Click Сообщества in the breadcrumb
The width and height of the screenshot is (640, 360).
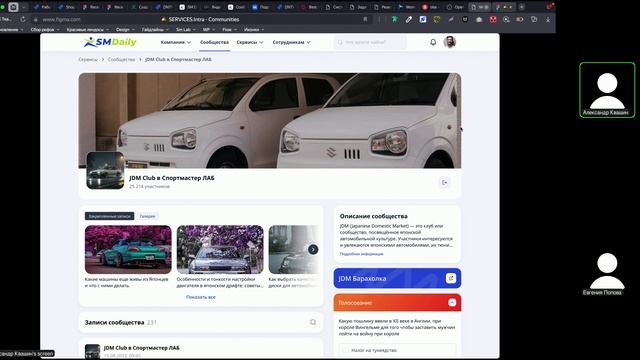point(121,59)
